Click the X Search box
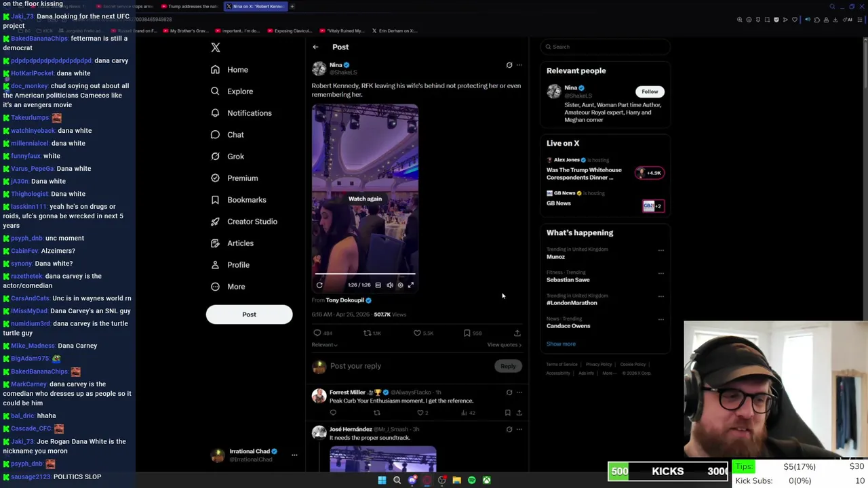Viewport: 868px width, 488px height. click(x=606, y=47)
